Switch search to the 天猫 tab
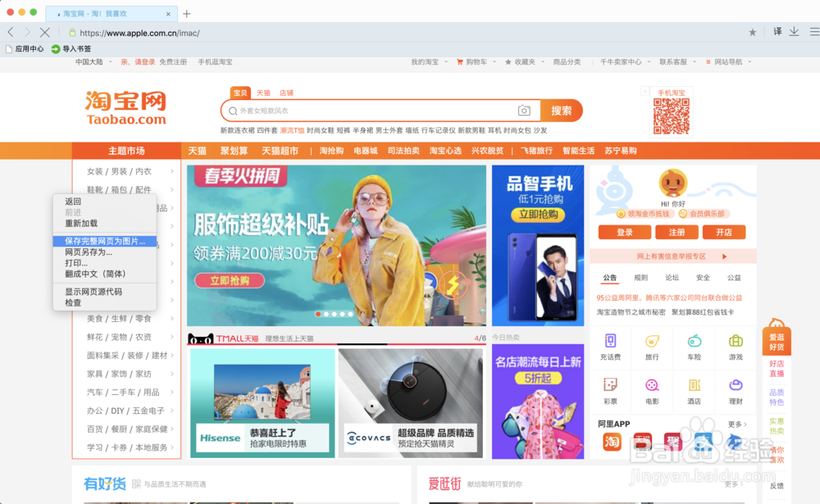 pos(263,93)
